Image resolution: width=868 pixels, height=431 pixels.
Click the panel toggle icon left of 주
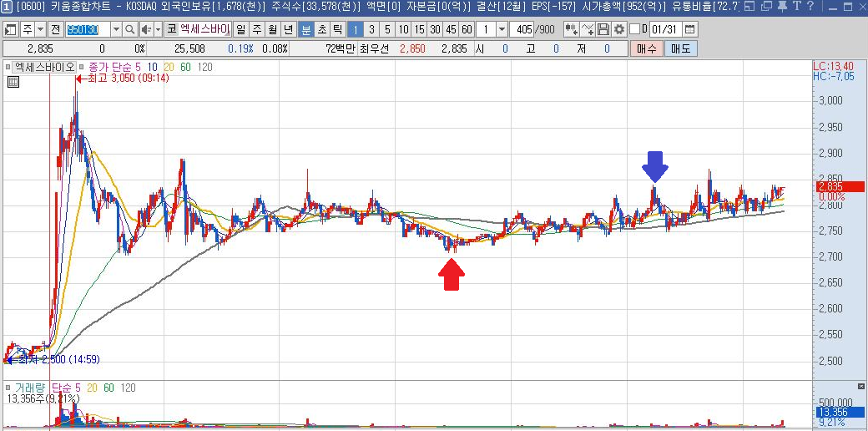[x=11, y=29]
